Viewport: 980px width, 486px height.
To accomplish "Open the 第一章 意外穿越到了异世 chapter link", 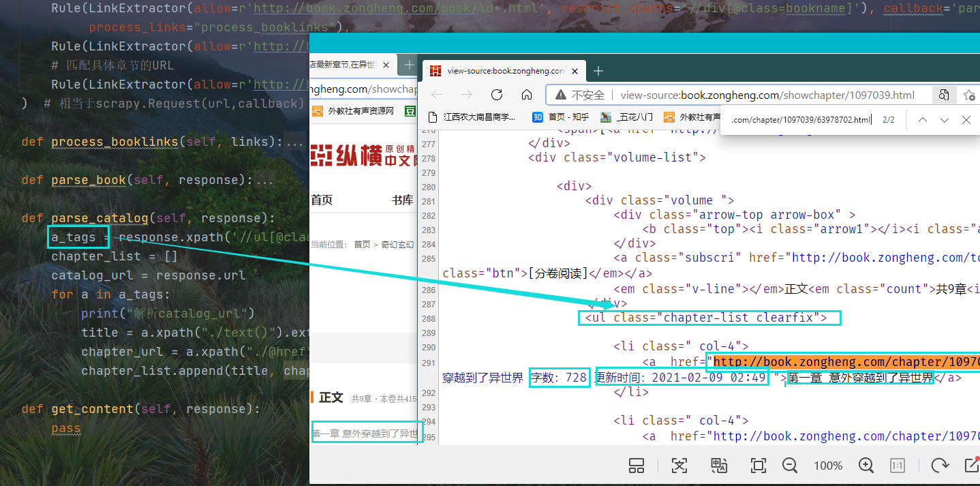I will click(365, 433).
